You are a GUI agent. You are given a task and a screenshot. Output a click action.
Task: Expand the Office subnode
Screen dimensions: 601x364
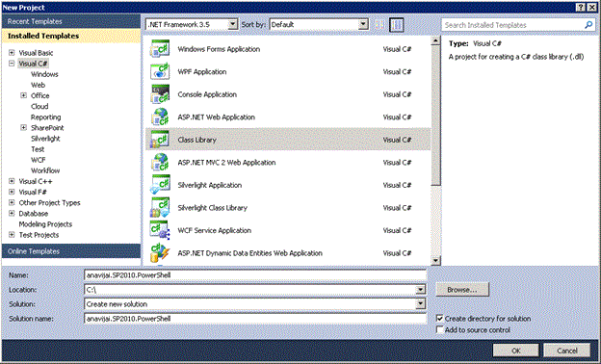pyautogui.click(x=23, y=95)
